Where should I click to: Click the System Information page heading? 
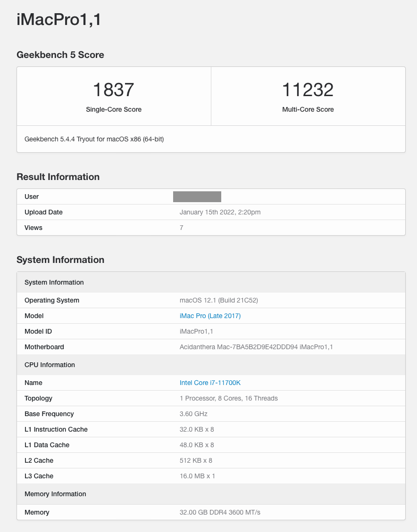[60, 260]
